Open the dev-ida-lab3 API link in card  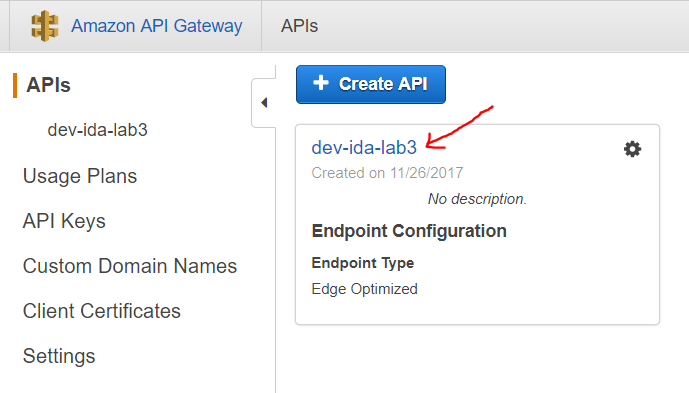[x=364, y=148]
